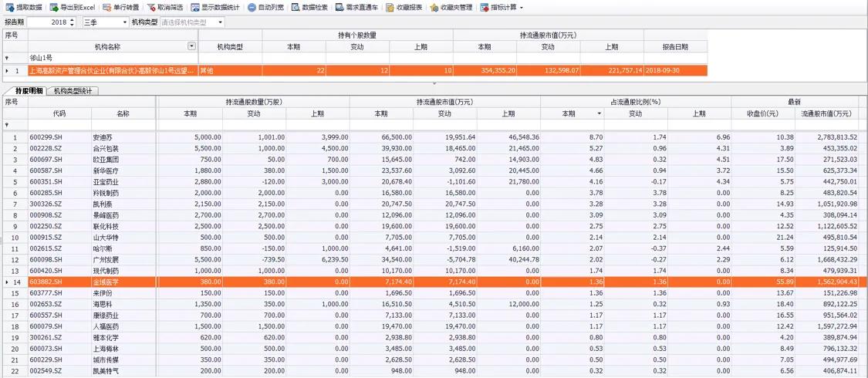Select the 欧亚集团 row name
This screenshot has height=378, width=868.
tap(106, 160)
